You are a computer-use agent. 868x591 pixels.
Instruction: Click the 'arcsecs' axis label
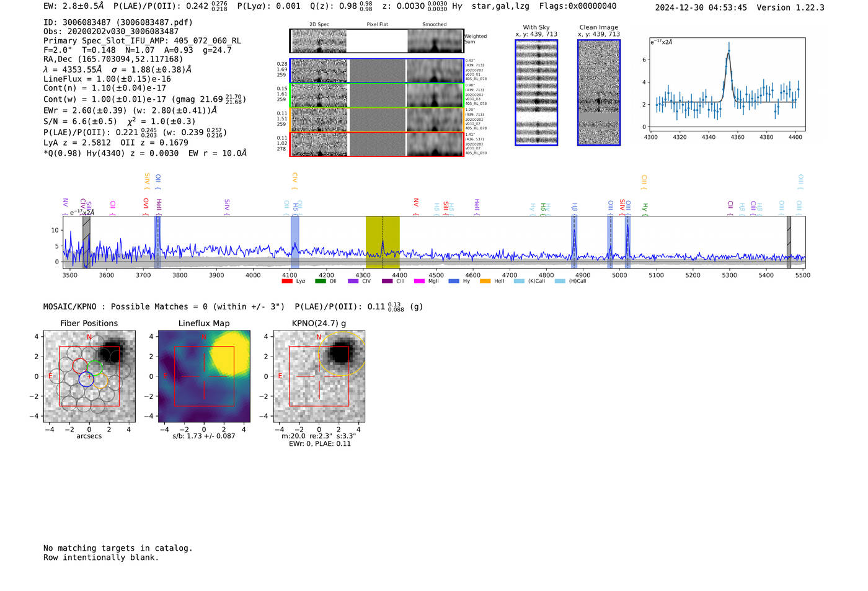(89, 436)
